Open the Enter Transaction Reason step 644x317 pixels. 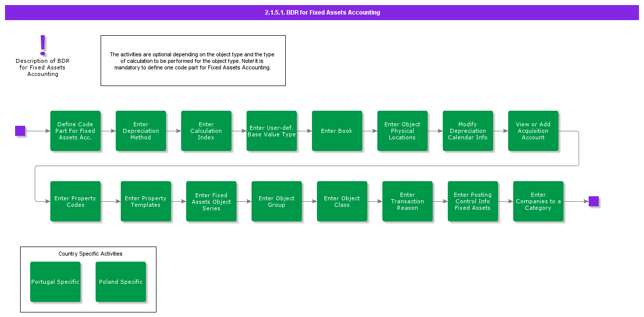(408, 201)
